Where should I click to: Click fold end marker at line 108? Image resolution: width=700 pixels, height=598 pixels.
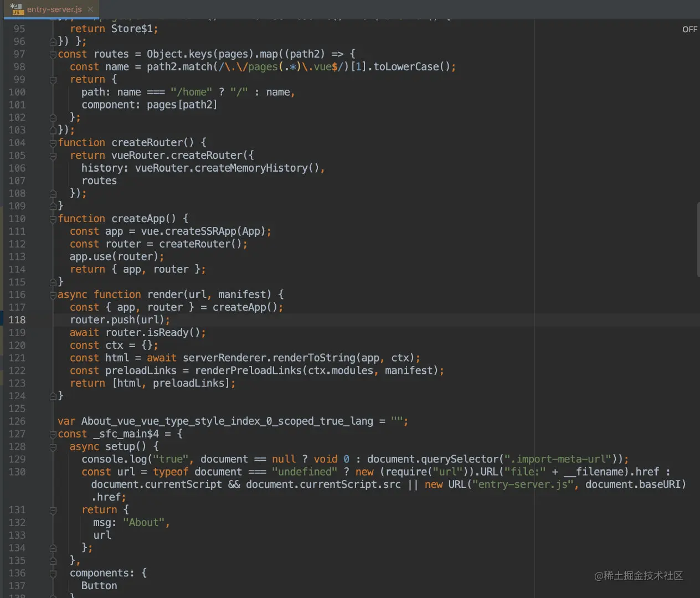pyautogui.click(x=53, y=193)
